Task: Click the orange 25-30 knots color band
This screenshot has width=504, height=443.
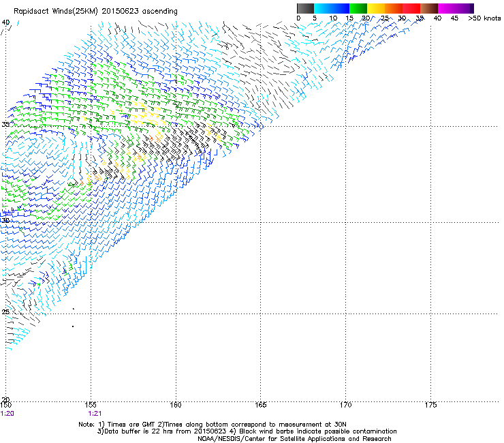Action: pos(394,8)
